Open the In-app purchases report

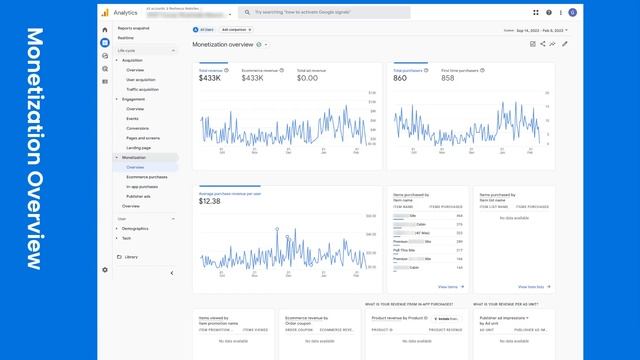click(x=142, y=187)
